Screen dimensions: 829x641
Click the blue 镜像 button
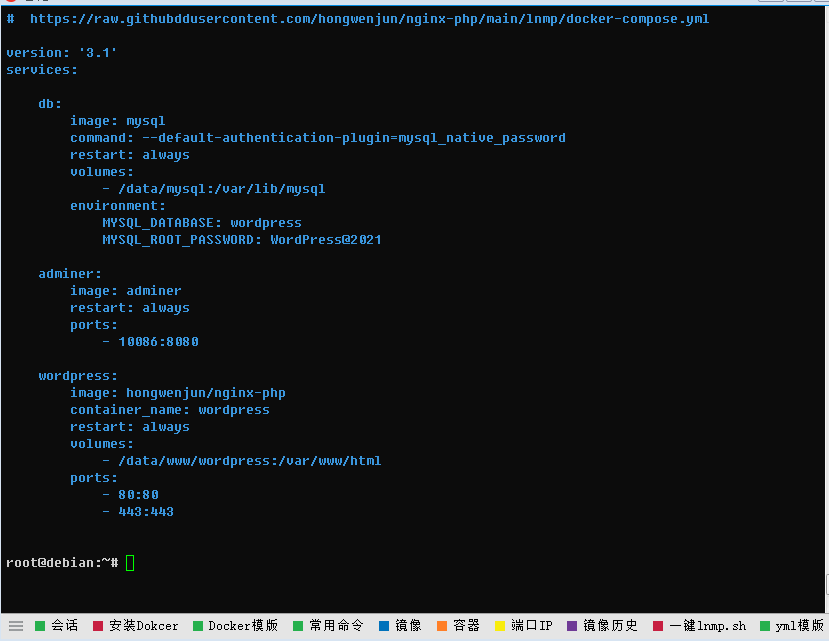(400, 626)
